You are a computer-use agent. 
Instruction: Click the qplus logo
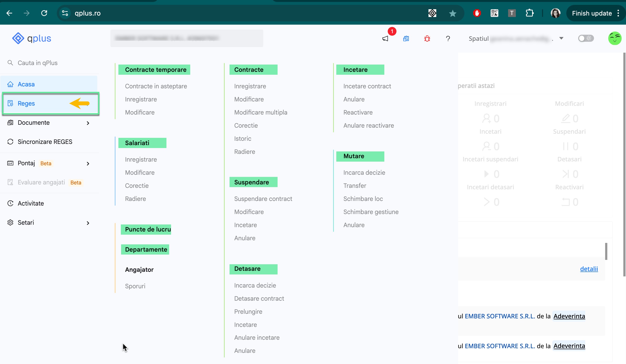pyautogui.click(x=32, y=38)
